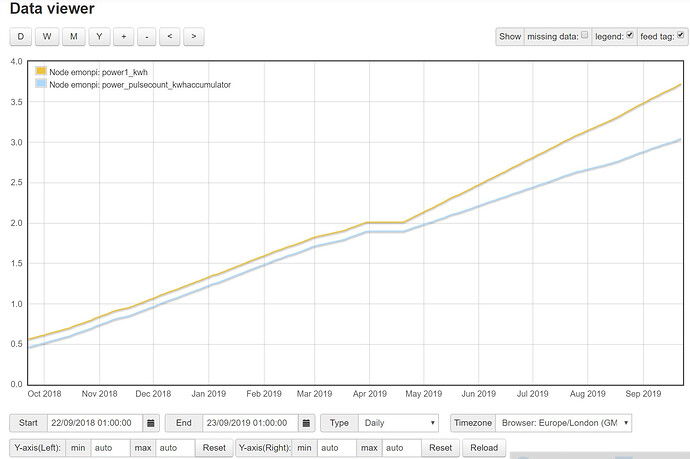Click the 'Sep 2019' x-axis label
Viewport: 690px width, 459px height.
click(643, 394)
